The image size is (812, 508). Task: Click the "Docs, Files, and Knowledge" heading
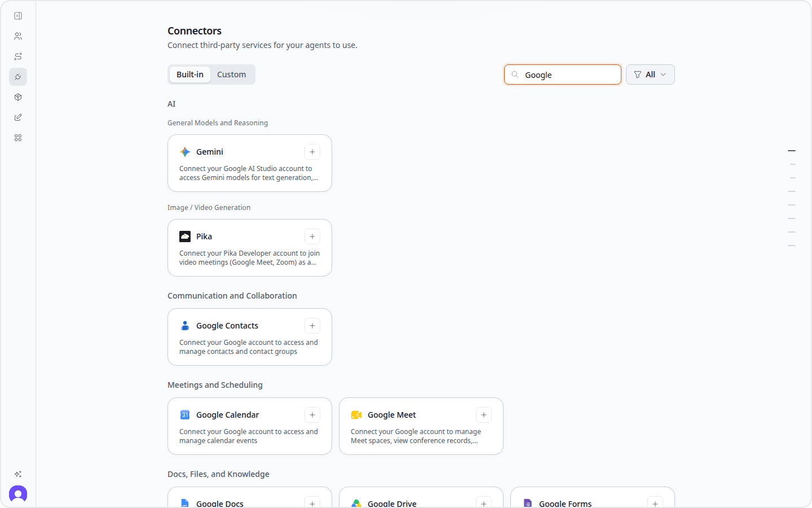point(218,474)
